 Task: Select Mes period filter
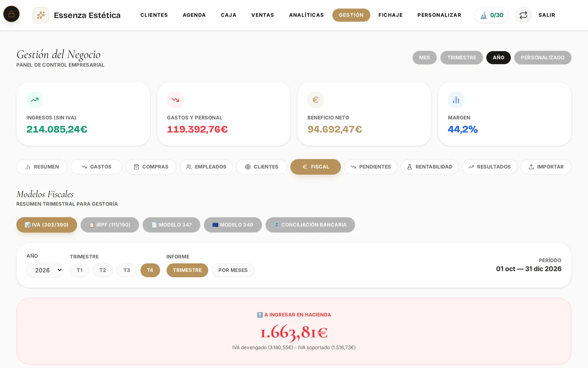coord(424,58)
